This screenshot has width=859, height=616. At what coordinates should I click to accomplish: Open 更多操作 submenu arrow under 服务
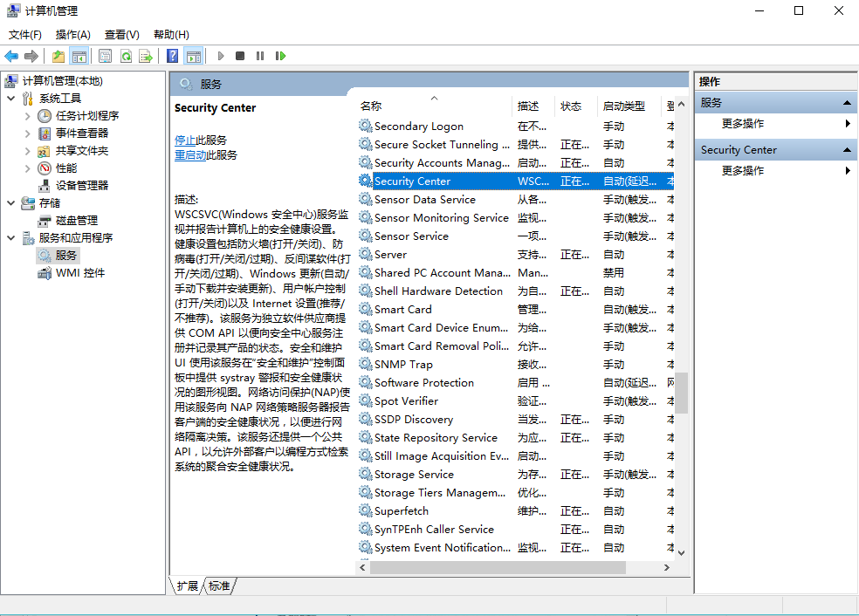[x=848, y=124]
